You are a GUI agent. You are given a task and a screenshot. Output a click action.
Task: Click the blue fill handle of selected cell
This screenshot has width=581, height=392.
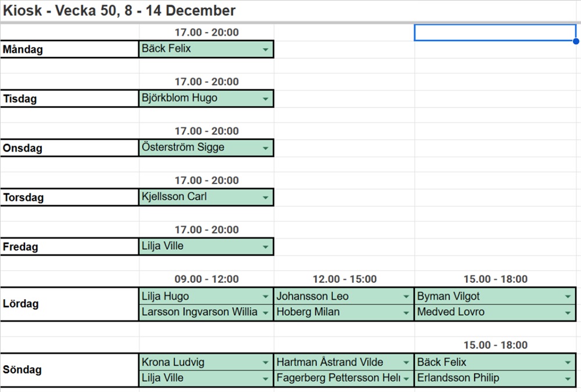coord(576,41)
